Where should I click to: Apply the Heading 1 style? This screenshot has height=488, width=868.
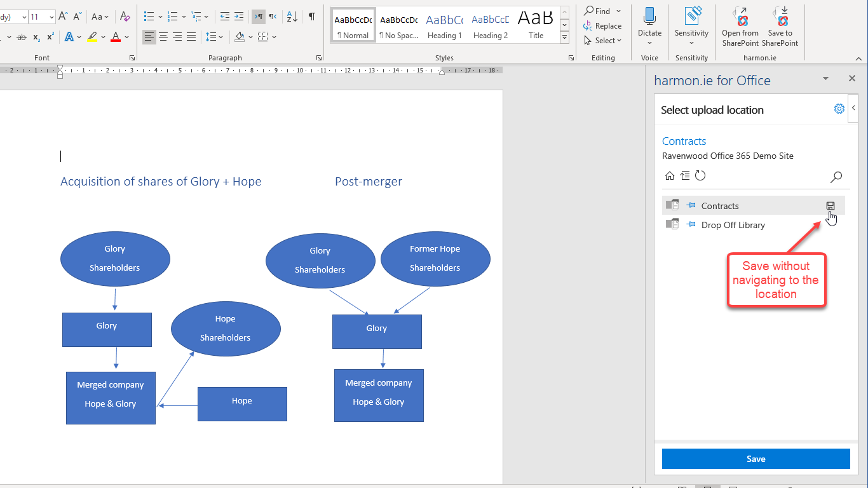[445, 26]
